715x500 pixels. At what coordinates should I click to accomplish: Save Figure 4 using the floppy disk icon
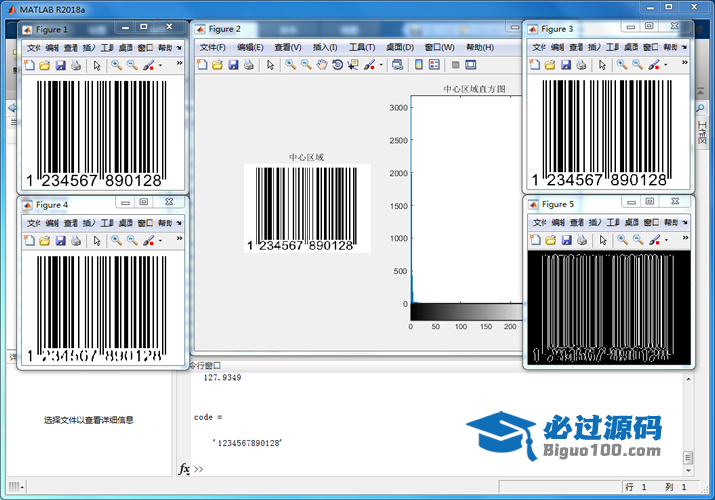pyautogui.click(x=60, y=240)
